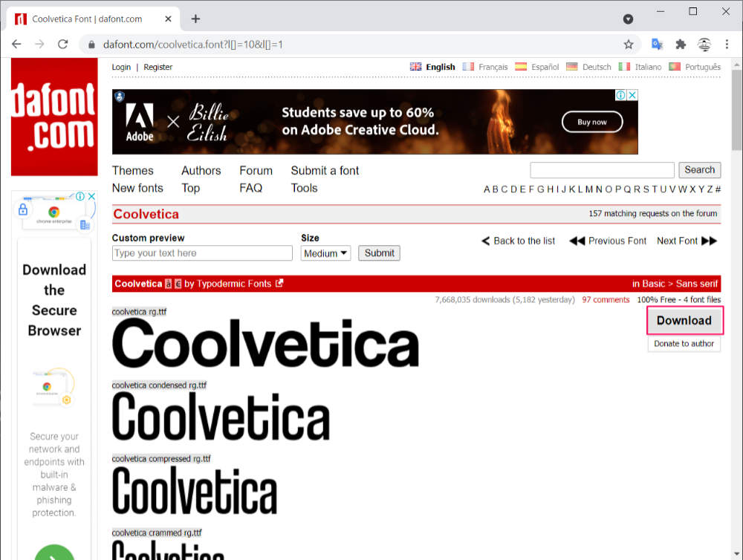Image resolution: width=743 pixels, height=560 pixels.
Task: Click the Login link
Action: pos(121,67)
